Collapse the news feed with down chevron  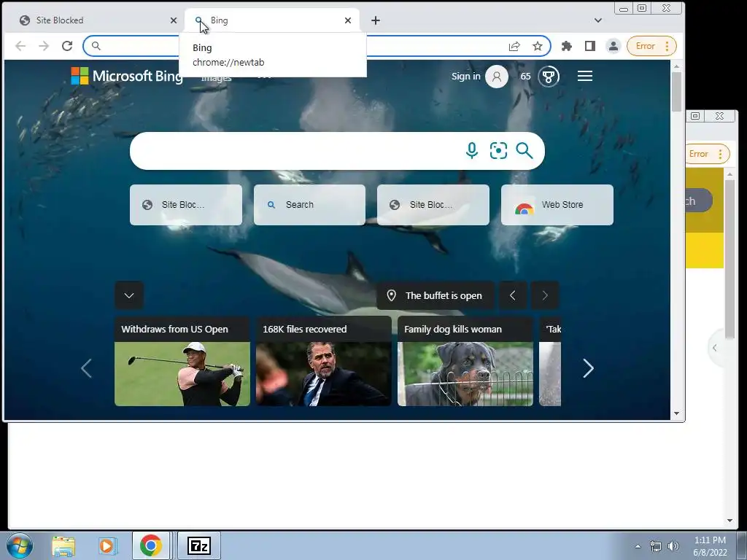coord(129,295)
